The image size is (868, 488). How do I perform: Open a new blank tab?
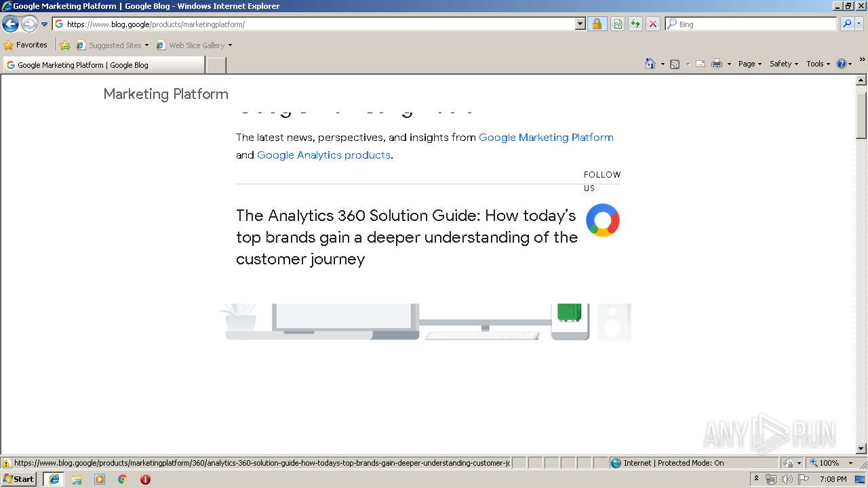[216, 65]
